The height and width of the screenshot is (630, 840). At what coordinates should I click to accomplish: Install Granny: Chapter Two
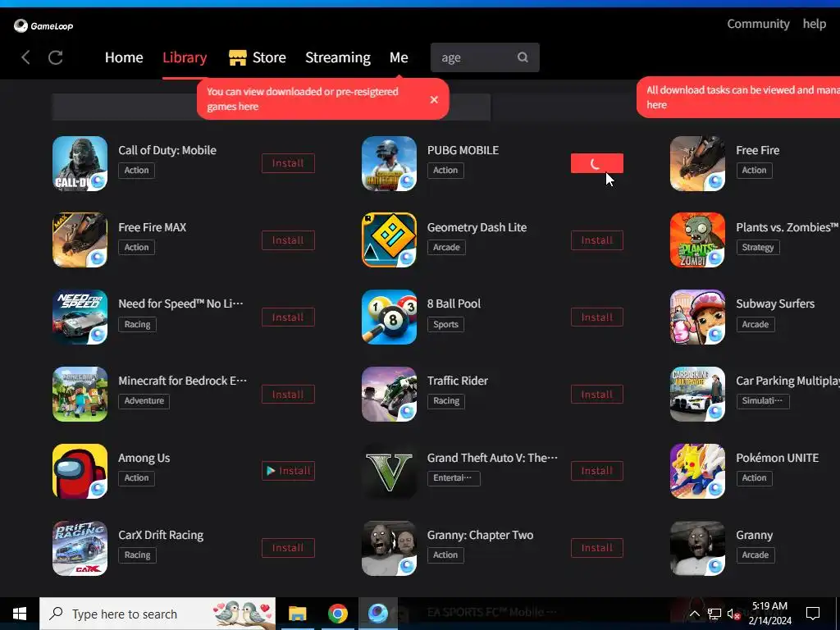pyautogui.click(x=597, y=548)
